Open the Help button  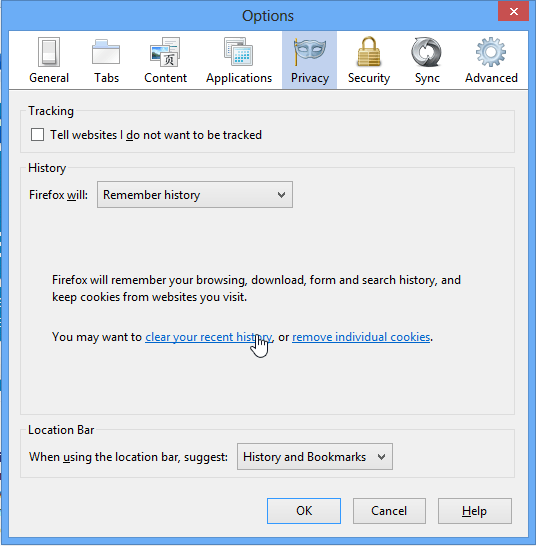click(x=475, y=511)
